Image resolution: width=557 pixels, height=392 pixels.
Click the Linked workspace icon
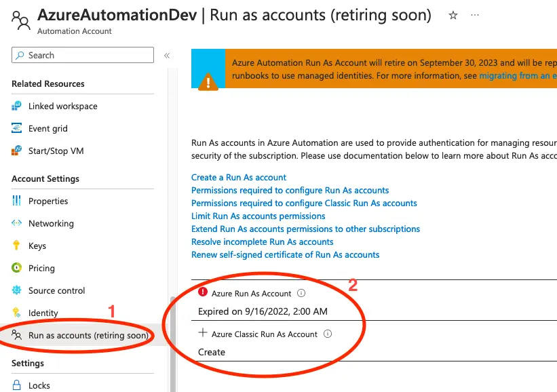click(17, 106)
